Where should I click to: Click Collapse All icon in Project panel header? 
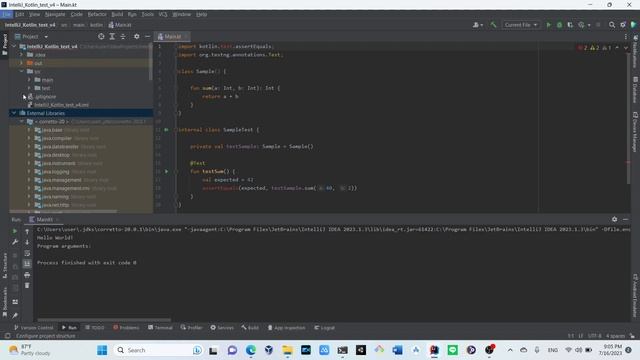123,36
